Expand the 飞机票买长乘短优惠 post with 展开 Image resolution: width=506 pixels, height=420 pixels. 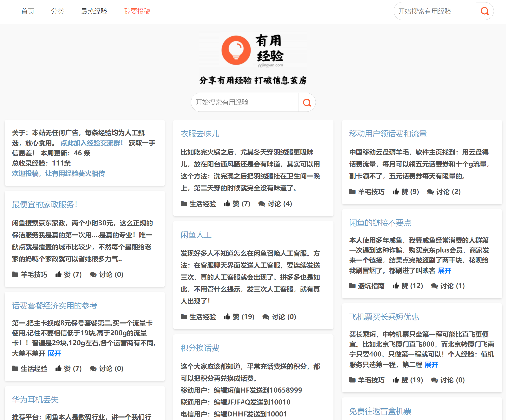point(431,365)
